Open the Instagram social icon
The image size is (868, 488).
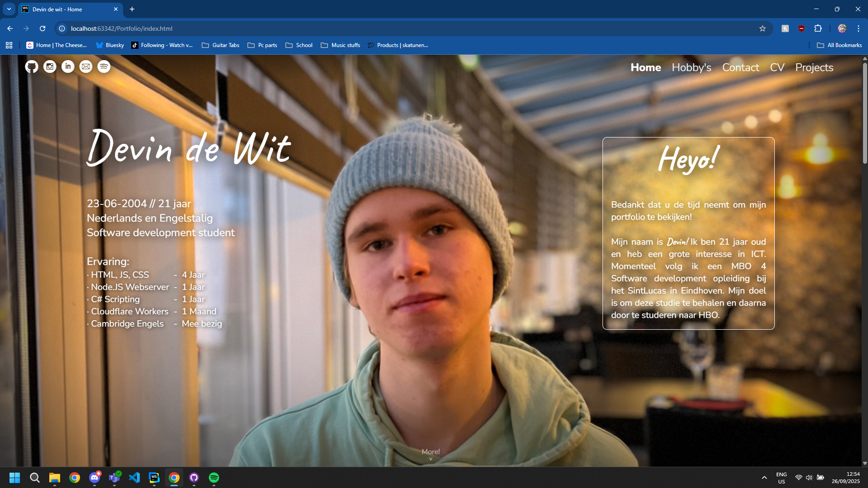click(x=50, y=67)
